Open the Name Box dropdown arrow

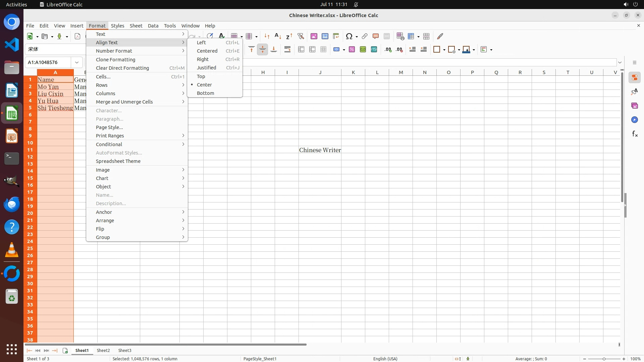click(77, 62)
